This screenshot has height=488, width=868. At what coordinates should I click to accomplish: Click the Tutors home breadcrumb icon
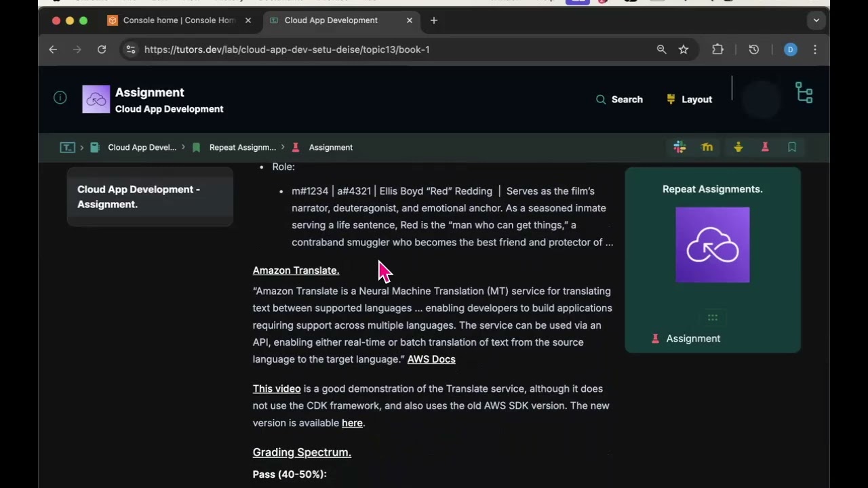coord(67,147)
